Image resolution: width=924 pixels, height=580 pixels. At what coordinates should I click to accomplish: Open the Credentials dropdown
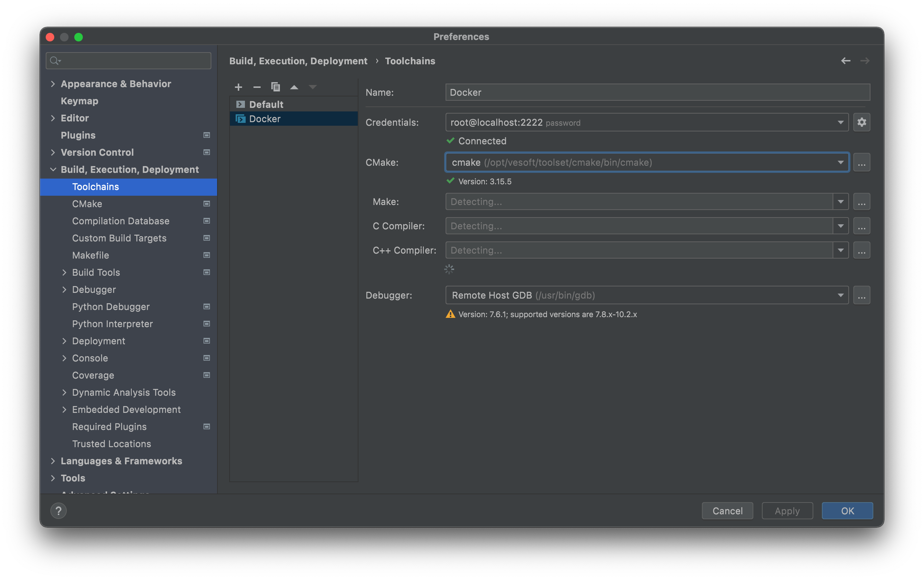(840, 123)
